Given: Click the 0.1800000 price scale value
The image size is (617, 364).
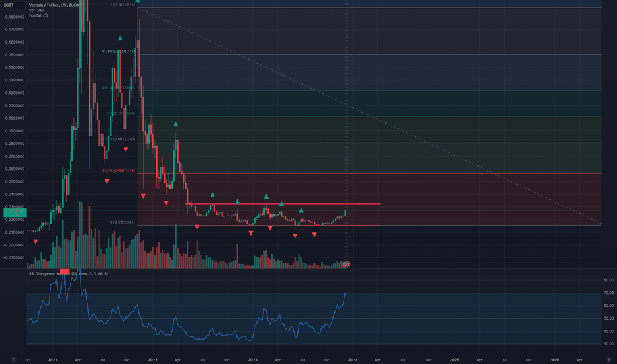Looking at the screenshot, I should point(15,17).
